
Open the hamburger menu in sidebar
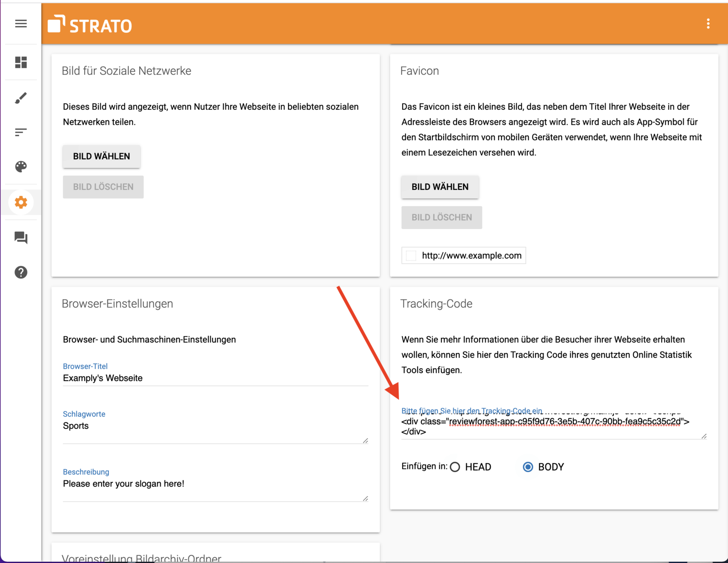coord(21,24)
